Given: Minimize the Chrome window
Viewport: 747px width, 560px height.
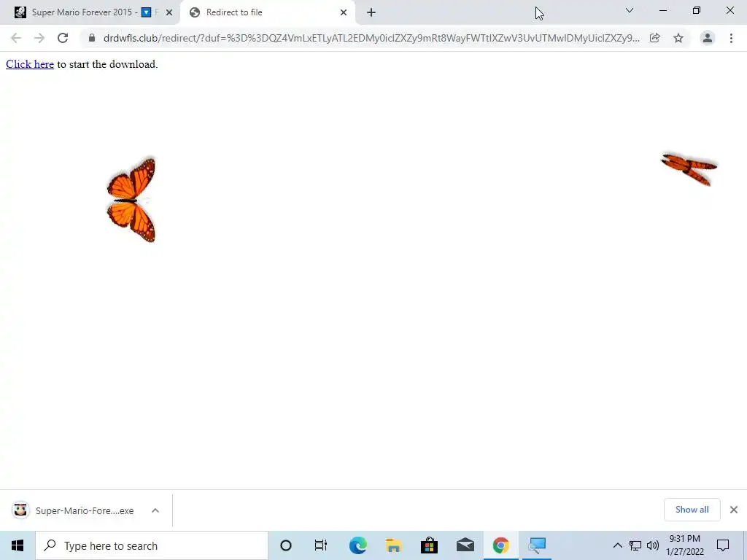Looking at the screenshot, I should 662,10.
